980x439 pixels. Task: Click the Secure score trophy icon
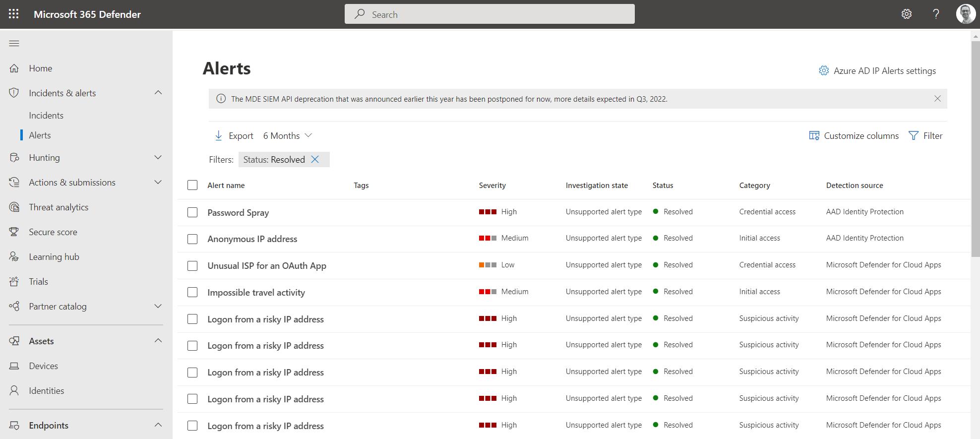(x=14, y=232)
